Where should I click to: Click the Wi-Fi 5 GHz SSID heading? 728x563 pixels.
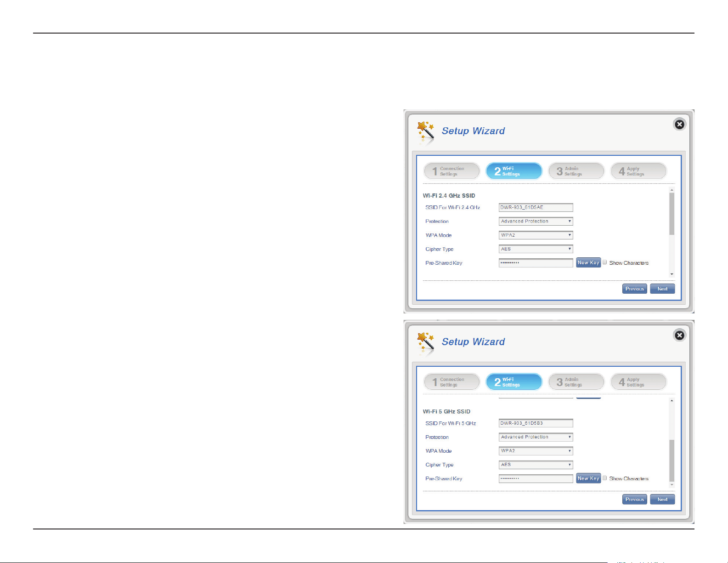coord(446,412)
